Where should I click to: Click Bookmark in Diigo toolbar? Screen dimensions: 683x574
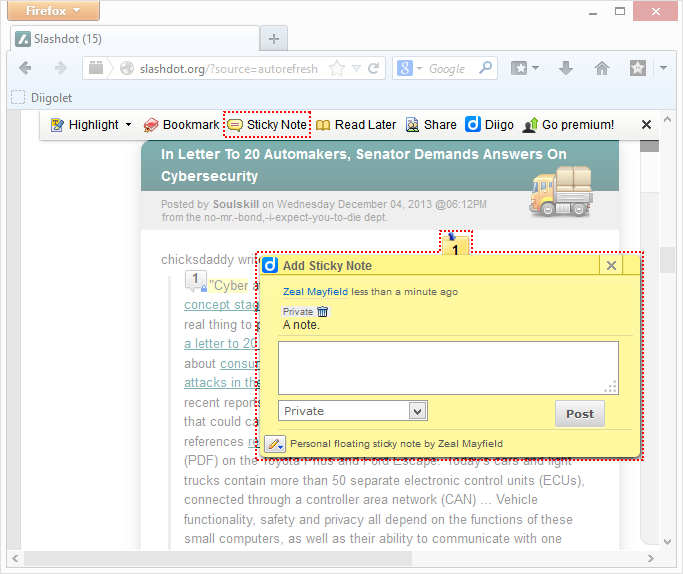click(x=181, y=125)
